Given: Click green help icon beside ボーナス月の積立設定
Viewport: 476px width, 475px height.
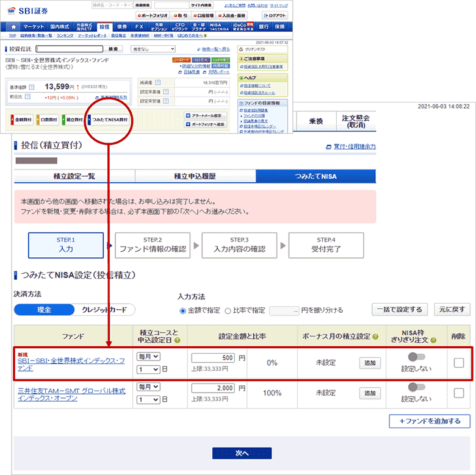Looking at the screenshot, I should (375, 337).
